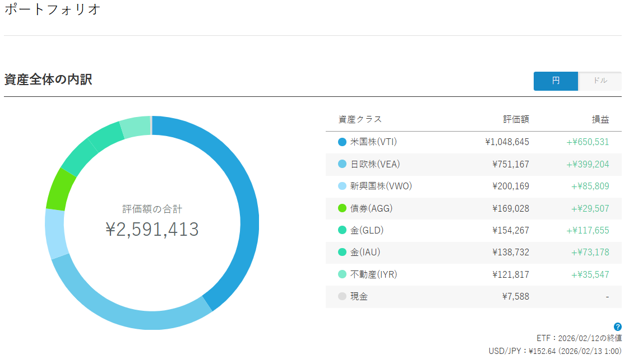
Task: Select the 不動産(IYR) row label
Action: pyautogui.click(x=373, y=274)
